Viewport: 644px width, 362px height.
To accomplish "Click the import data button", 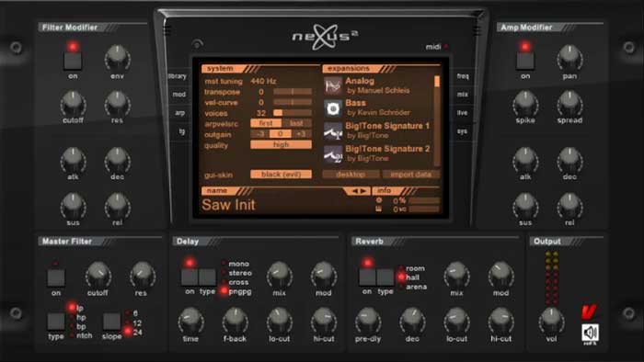I will (411, 175).
